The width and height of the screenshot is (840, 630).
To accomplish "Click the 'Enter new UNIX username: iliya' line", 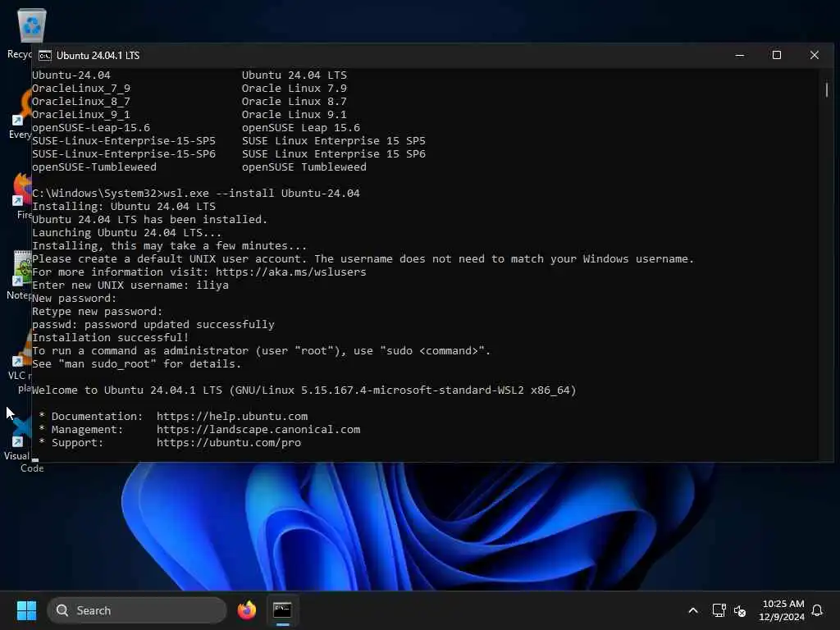I will [x=130, y=285].
